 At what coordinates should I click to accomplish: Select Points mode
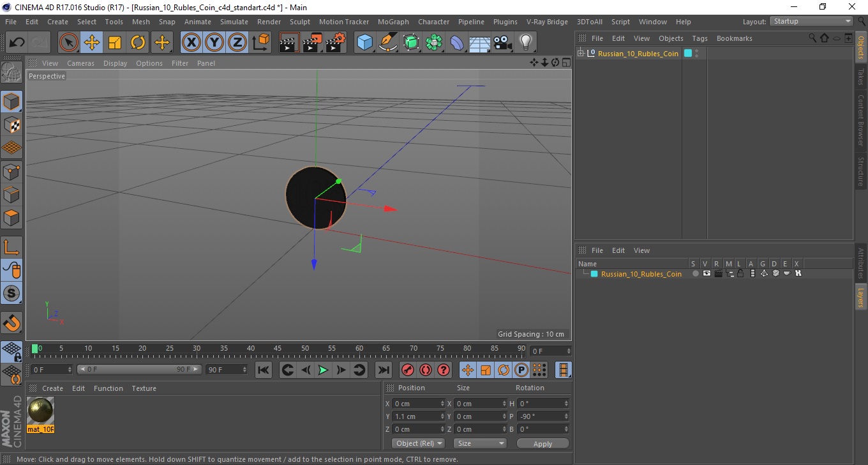click(x=11, y=171)
